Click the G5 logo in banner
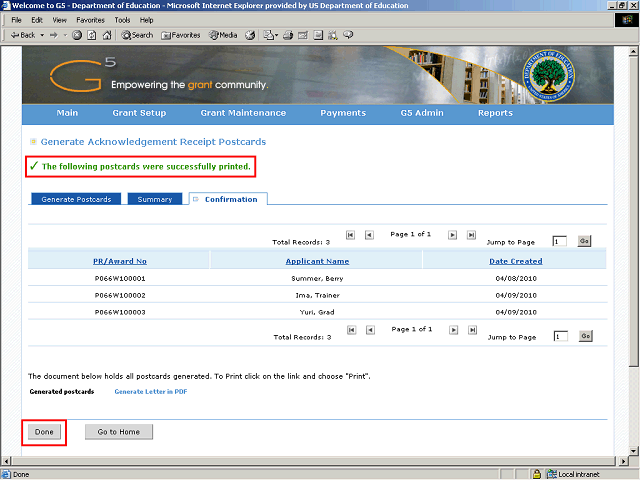 point(82,75)
